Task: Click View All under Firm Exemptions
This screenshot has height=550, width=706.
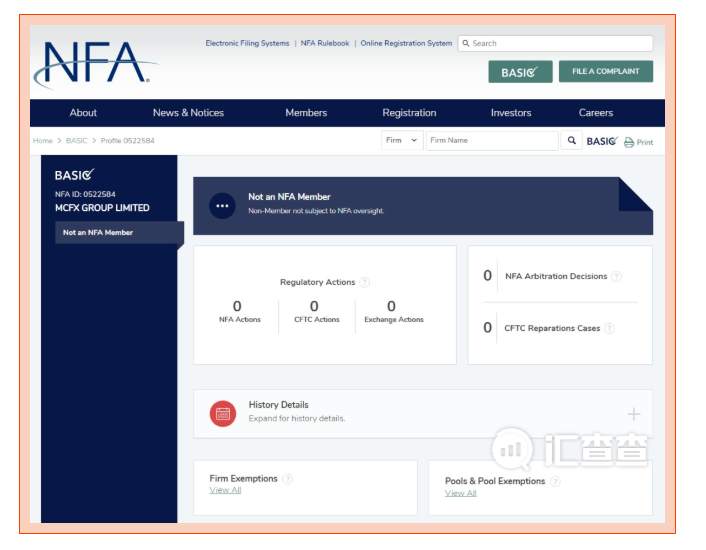Action: click(x=225, y=490)
